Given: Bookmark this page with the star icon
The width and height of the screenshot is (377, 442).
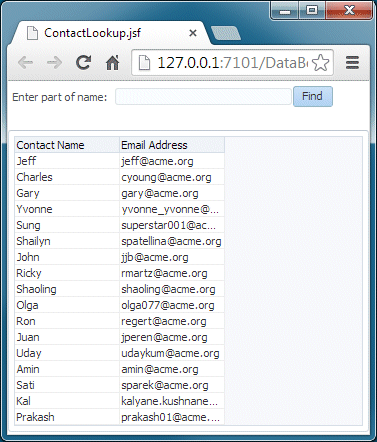Looking at the screenshot, I should 321,63.
